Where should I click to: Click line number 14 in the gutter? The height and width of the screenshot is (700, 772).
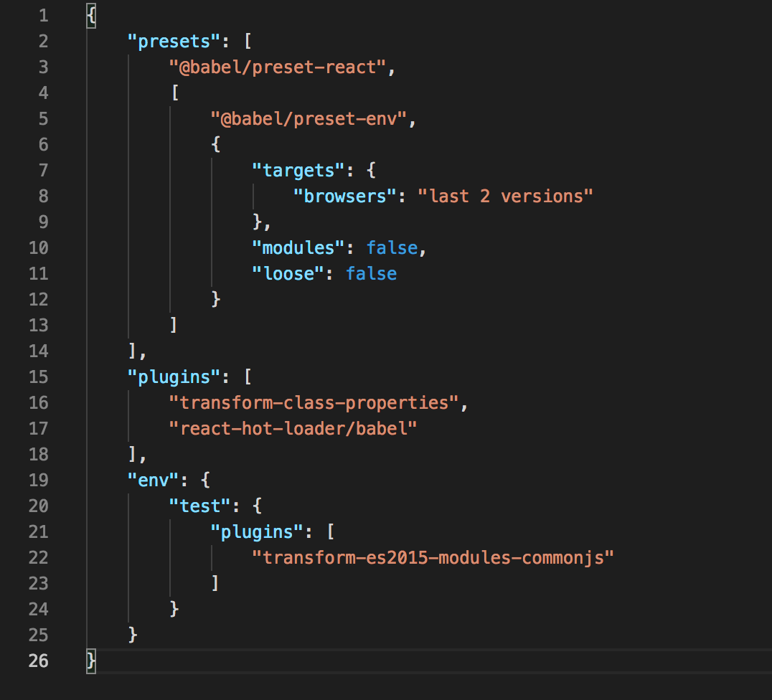[x=39, y=351]
